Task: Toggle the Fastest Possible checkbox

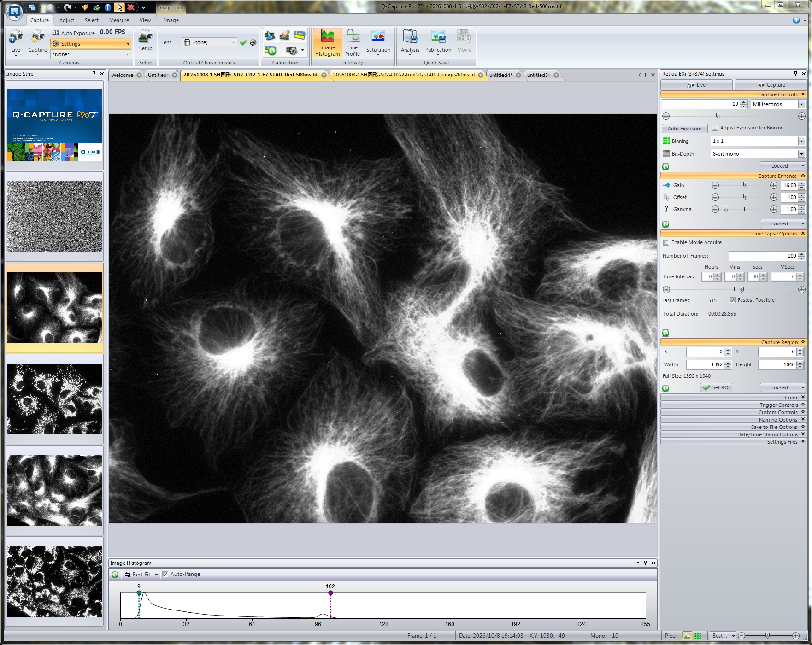Action: 732,300
